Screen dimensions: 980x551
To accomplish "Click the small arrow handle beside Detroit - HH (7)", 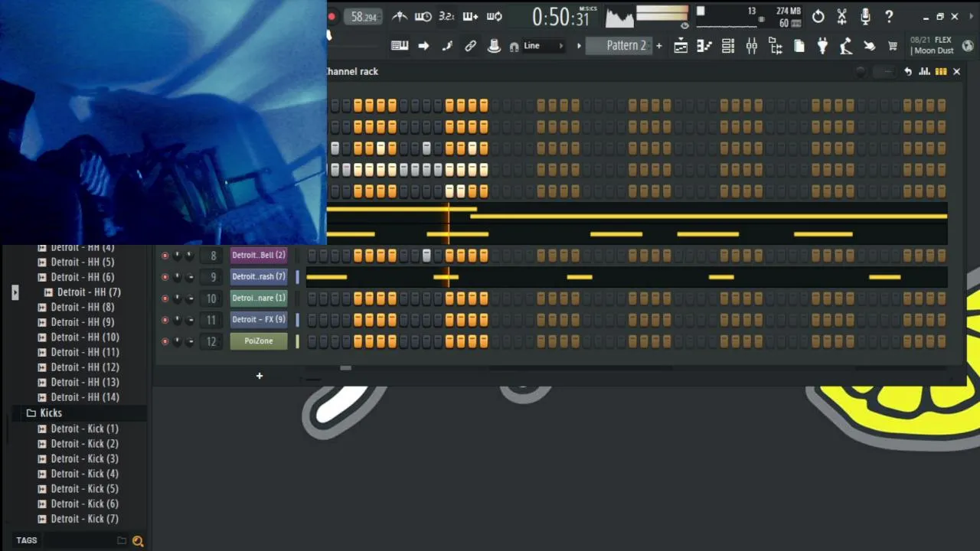I will point(15,292).
